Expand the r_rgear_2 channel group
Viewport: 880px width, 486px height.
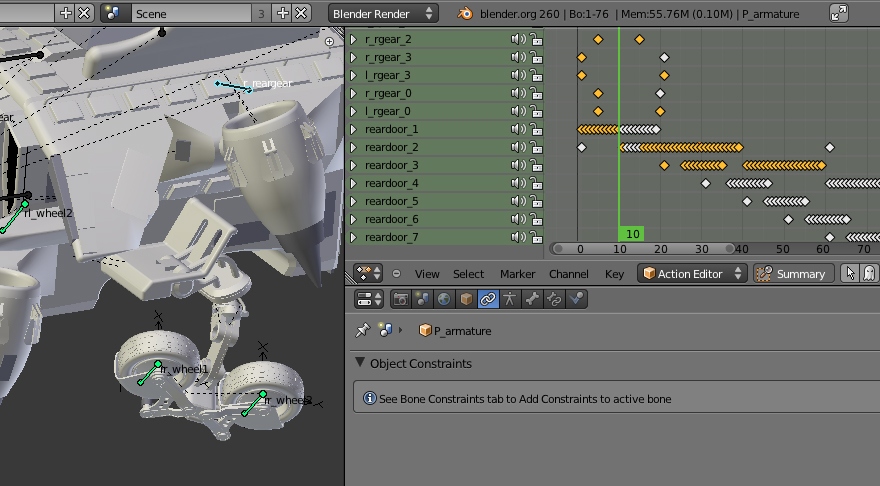[354, 39]
